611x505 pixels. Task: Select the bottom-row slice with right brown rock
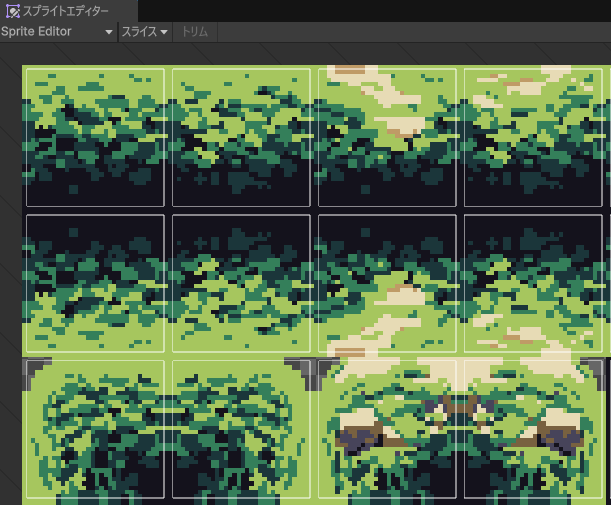pyautogui.click(x=533, y=429)
